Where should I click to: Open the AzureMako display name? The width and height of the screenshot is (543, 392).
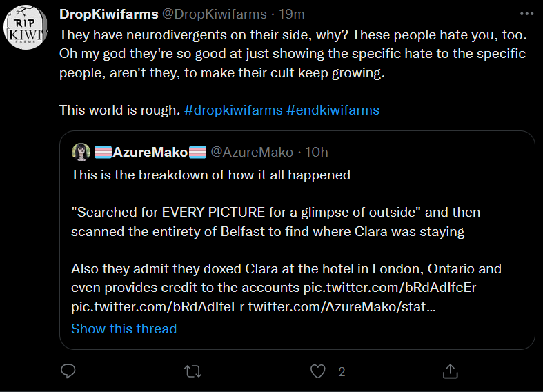(x=150, y=152)
